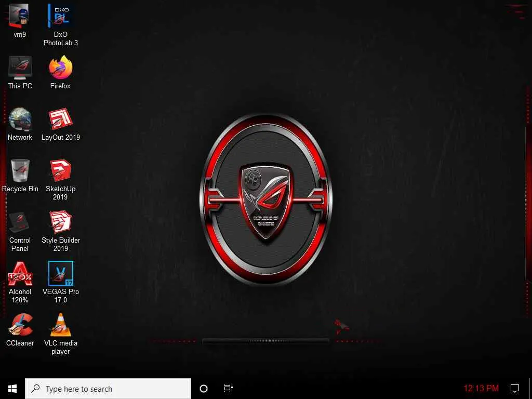Open Cortana from the taskbar
The height and width of the screenshot is (399, 532).
(204, 389)
